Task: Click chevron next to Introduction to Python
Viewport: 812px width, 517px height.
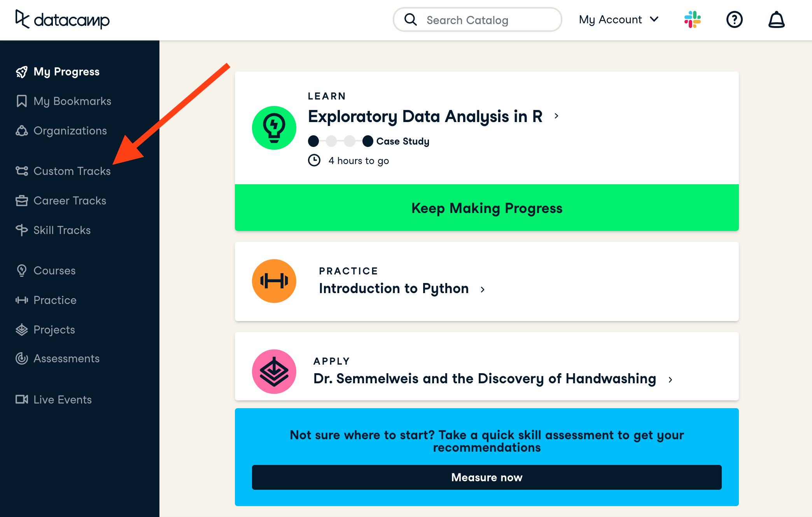Action: click(x=483, y=289)
